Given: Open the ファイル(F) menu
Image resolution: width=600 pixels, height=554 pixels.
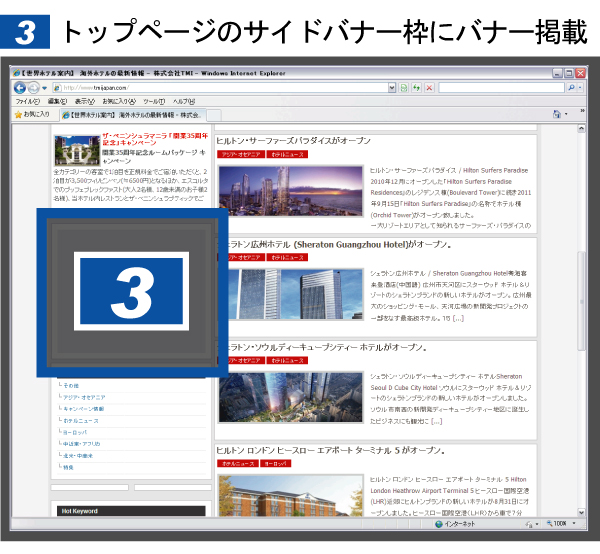Looking at the screenshot, I should point(28,101).
